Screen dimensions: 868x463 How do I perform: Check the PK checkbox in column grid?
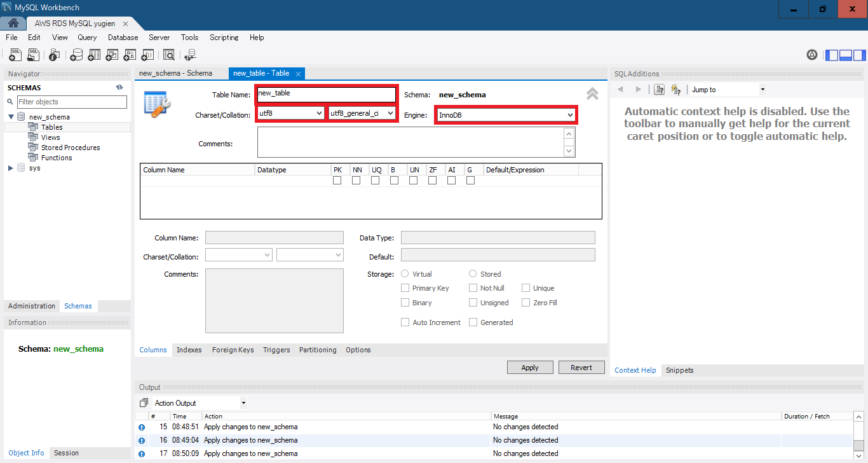point(337,181)
